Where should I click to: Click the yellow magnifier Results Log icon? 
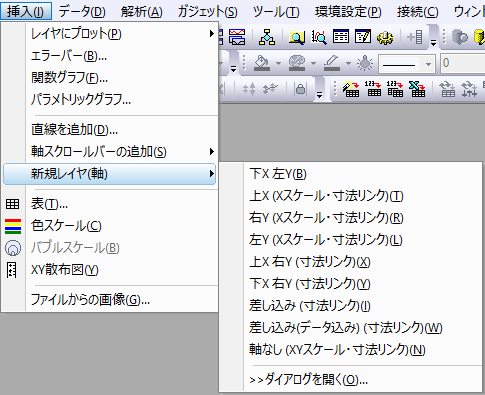click(296, 37)
